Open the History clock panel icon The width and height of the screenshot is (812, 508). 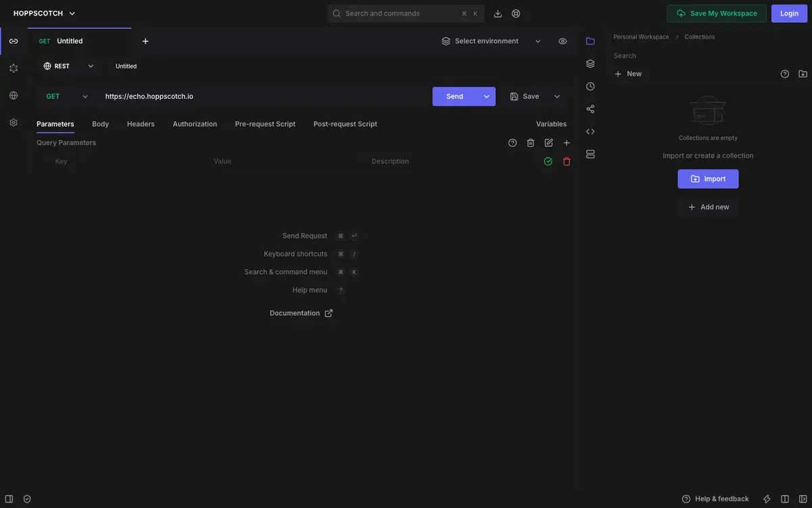[590, 86]
